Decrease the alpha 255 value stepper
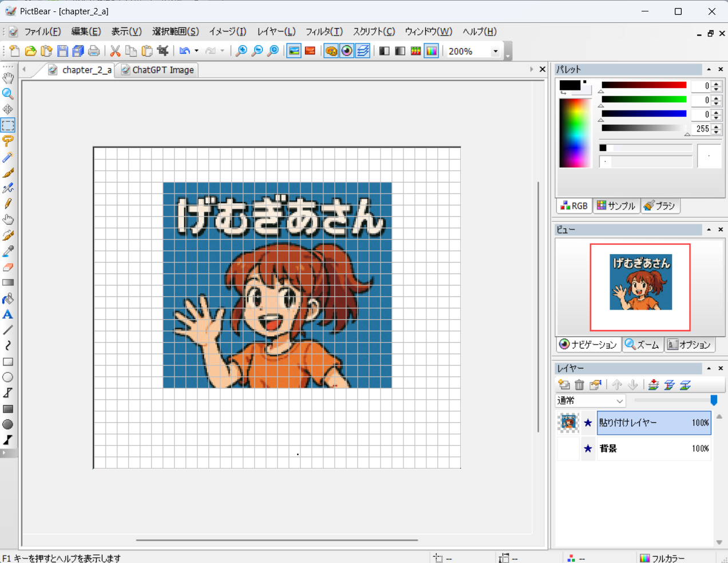 [x=717, y=132]
